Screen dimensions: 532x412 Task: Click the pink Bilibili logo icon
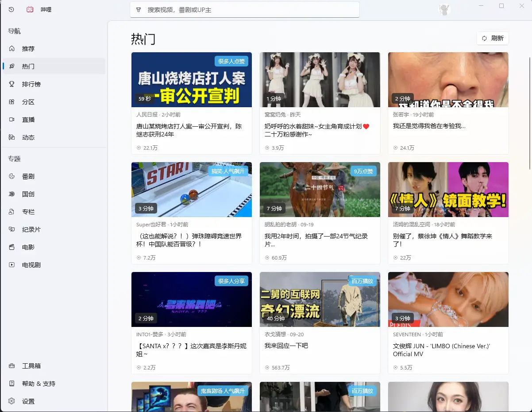30,9
